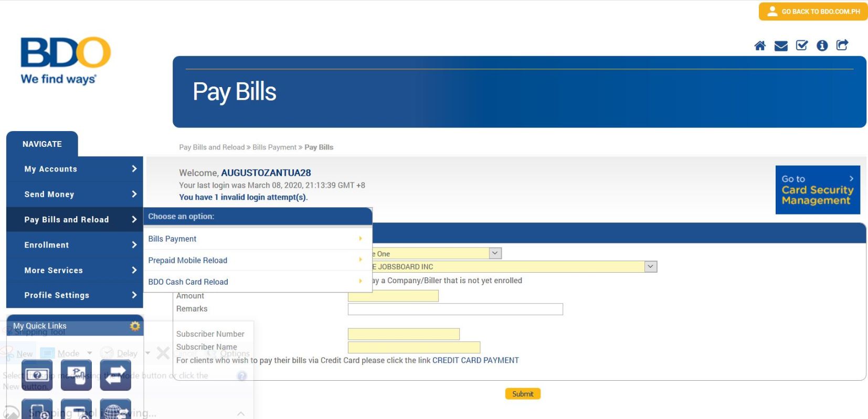The height and width of the screenshot is (419, 868).
Task: Open Profile Settings in navigation
Action: pos(75,295)
